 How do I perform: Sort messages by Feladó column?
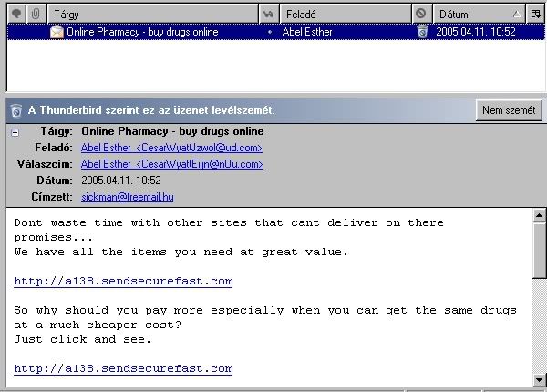(346, 14)
